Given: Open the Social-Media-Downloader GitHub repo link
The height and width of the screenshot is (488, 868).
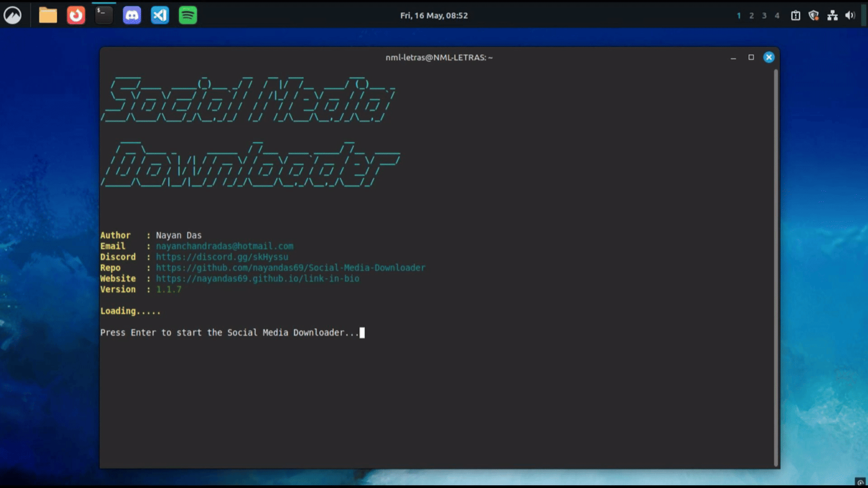Looking at the screenshot, I should (x=290, y=267).
